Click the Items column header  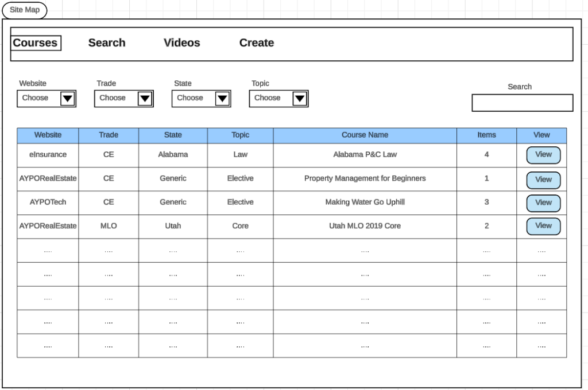(x=486, y=135)
